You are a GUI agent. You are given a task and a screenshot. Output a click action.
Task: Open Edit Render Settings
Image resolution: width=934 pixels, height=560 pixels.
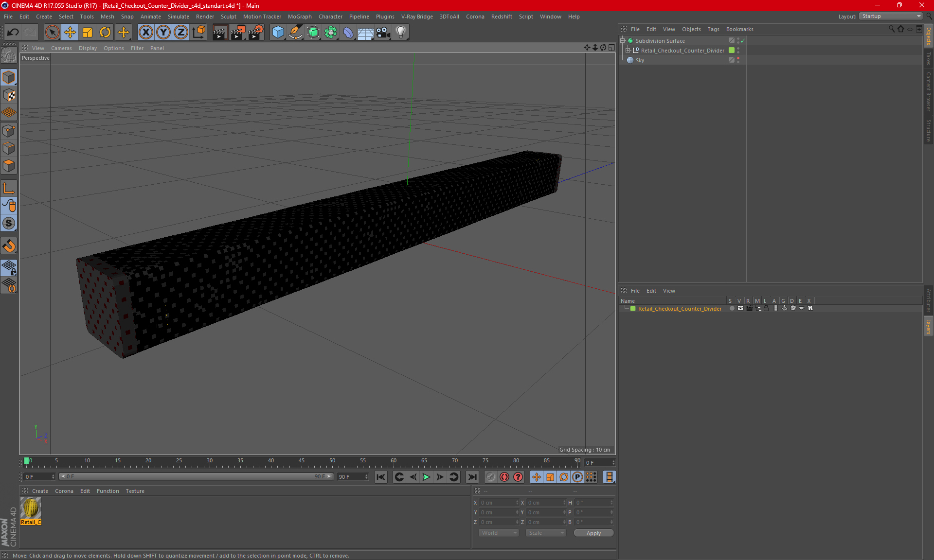tap(256, 33)
